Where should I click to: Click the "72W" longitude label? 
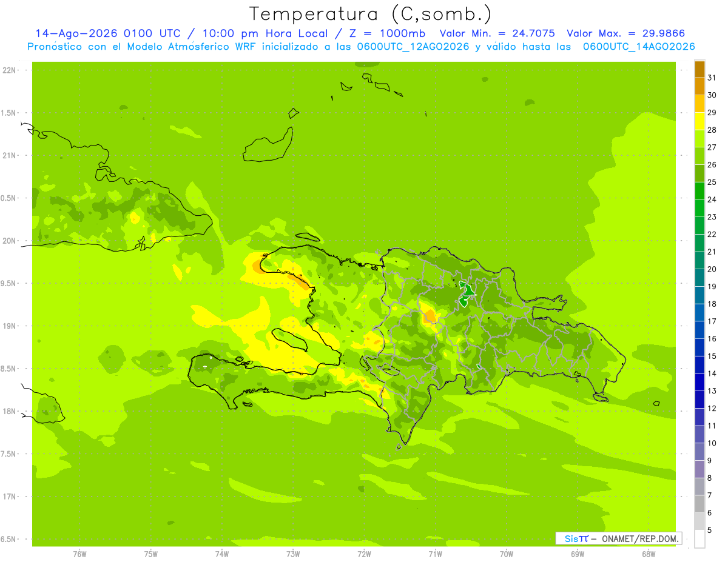[364, 554]
